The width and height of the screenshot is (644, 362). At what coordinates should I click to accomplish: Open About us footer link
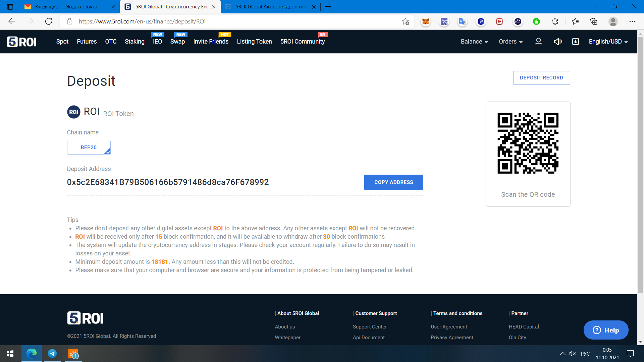pyautogui.click(x=285, y=327)
